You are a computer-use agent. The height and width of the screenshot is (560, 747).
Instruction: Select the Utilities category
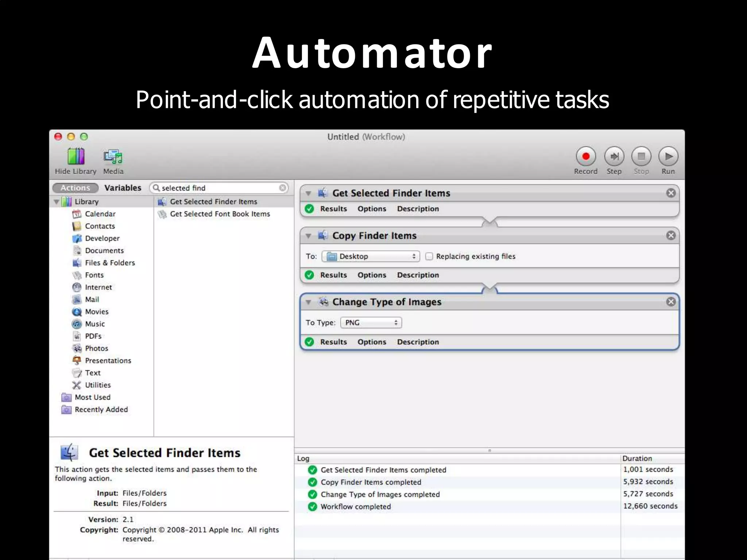(x=91, y=385)
